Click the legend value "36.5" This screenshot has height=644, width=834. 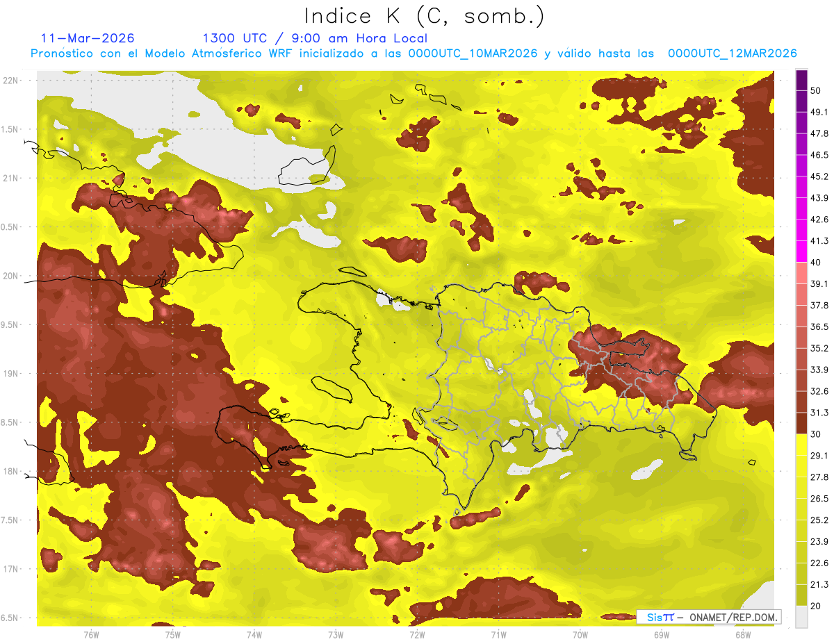click(819, 327)
